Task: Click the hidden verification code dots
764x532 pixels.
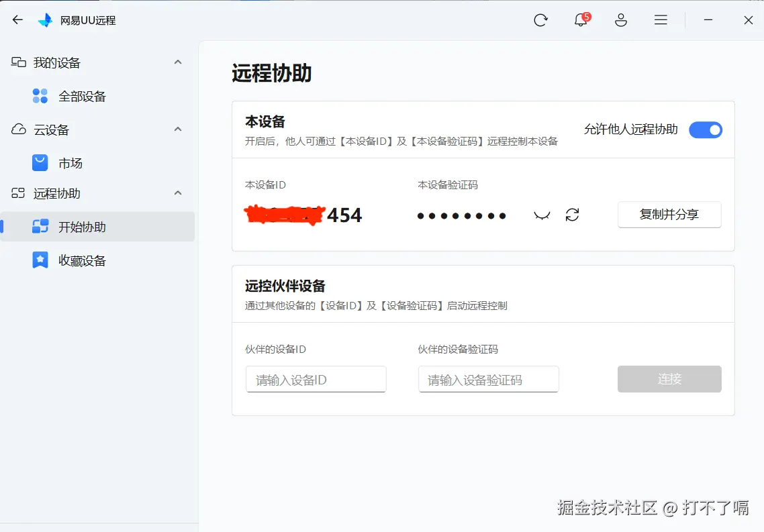Action: point(461,215)
